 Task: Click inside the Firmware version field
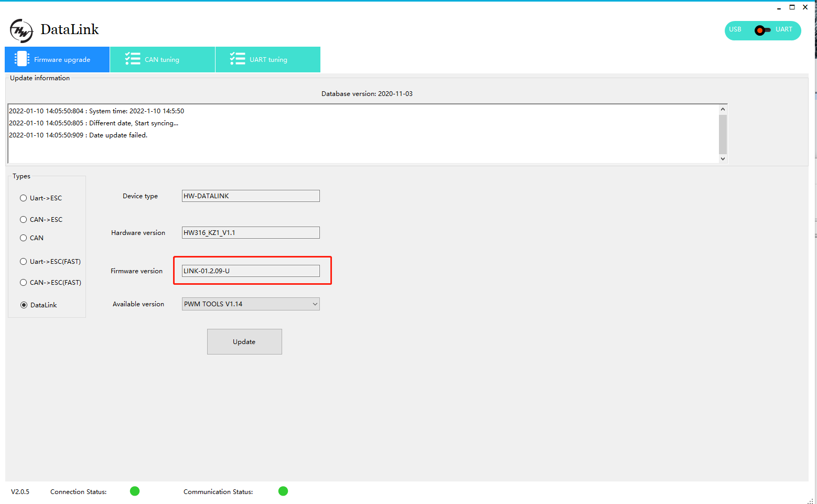coord(251,271)
